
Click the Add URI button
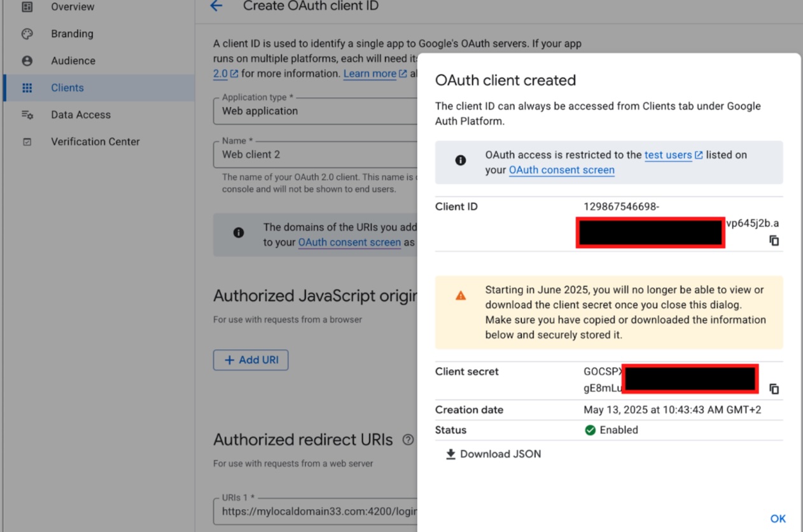pyautogui.click(x=251, y=360)
